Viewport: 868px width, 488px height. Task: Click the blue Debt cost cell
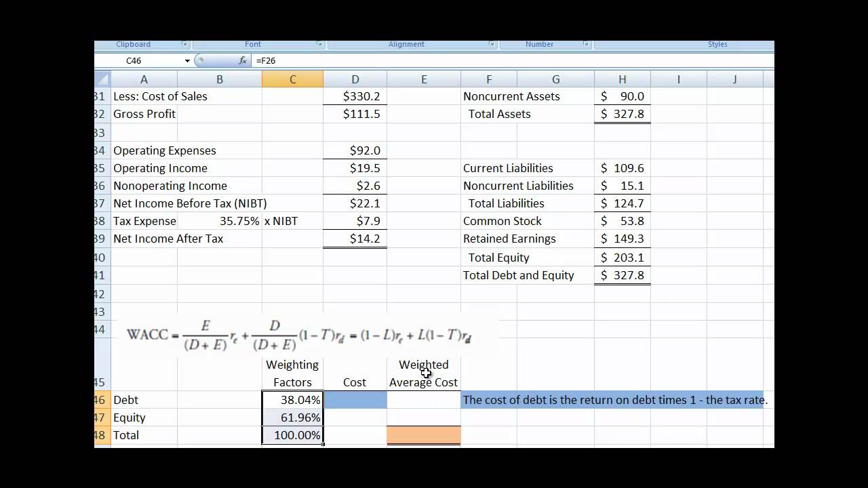(355, 400)
